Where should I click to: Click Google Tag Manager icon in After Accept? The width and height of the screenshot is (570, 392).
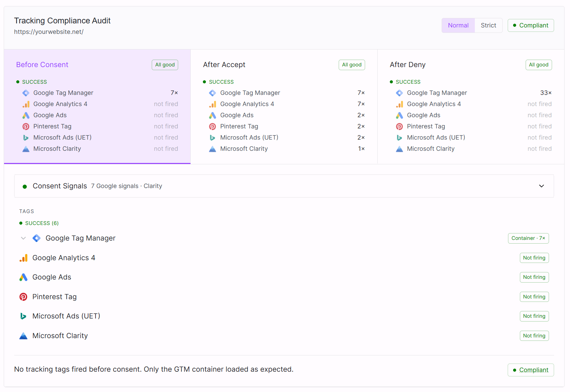212,93
